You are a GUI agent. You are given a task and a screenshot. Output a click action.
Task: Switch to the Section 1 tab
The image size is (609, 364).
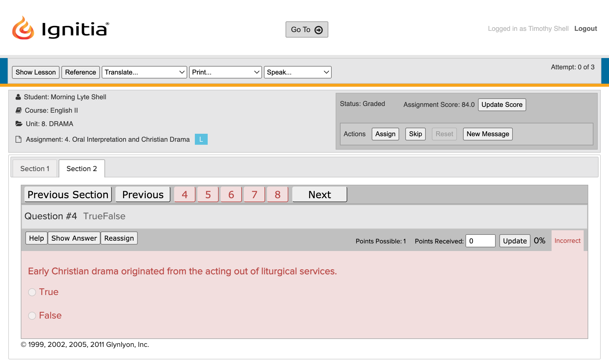tap(35, 169)
